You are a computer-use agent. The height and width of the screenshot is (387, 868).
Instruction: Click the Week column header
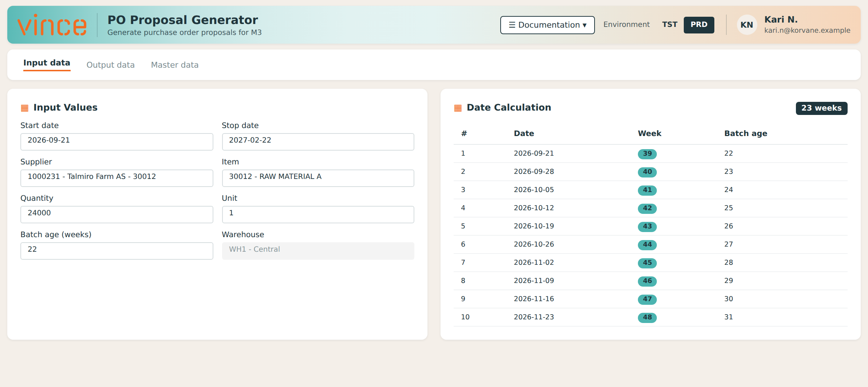(x=650, y=133)
